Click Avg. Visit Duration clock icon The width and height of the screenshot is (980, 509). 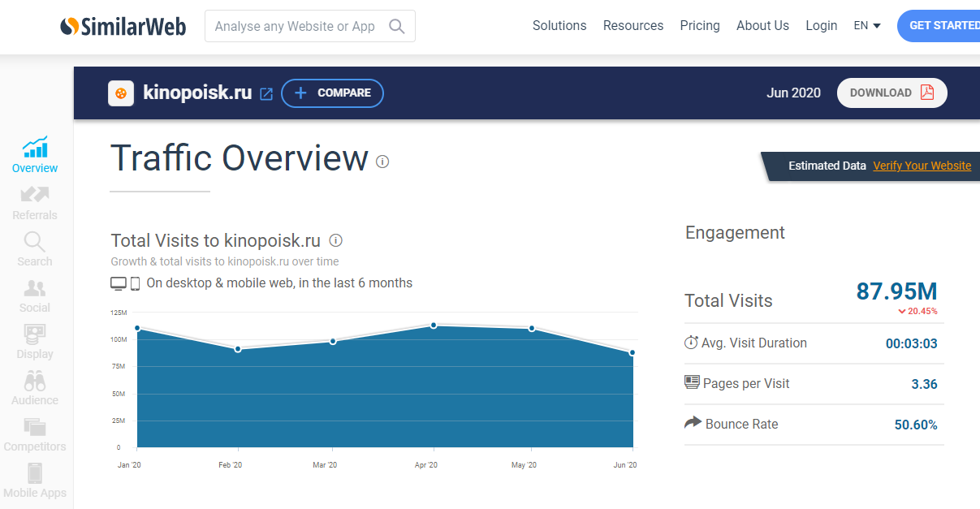[691, 343]
